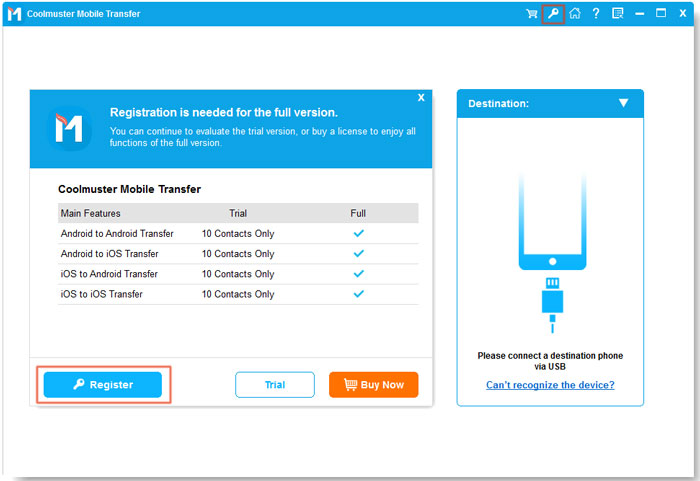Open the feedback notes icon in title bar
Viewport: 700px width, 481px height.
click(x=617, y=14)
